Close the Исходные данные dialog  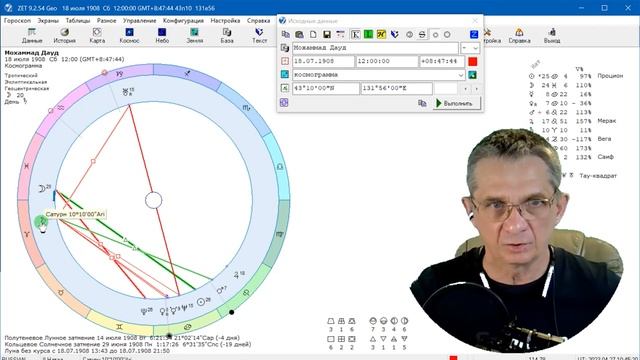[x=475, y=20]
